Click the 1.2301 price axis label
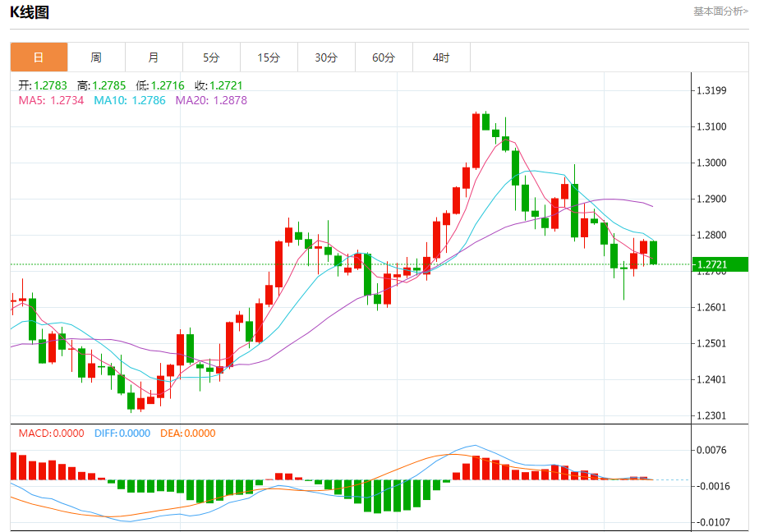This screenshot has height=532, width=759. click(711, 415)
